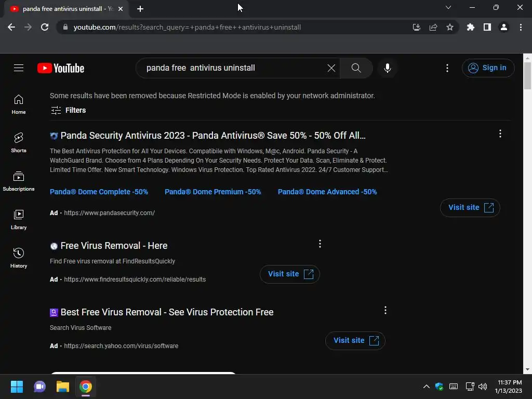Open the Windows Start menu

pyautogui.click(x=17, y=387)
